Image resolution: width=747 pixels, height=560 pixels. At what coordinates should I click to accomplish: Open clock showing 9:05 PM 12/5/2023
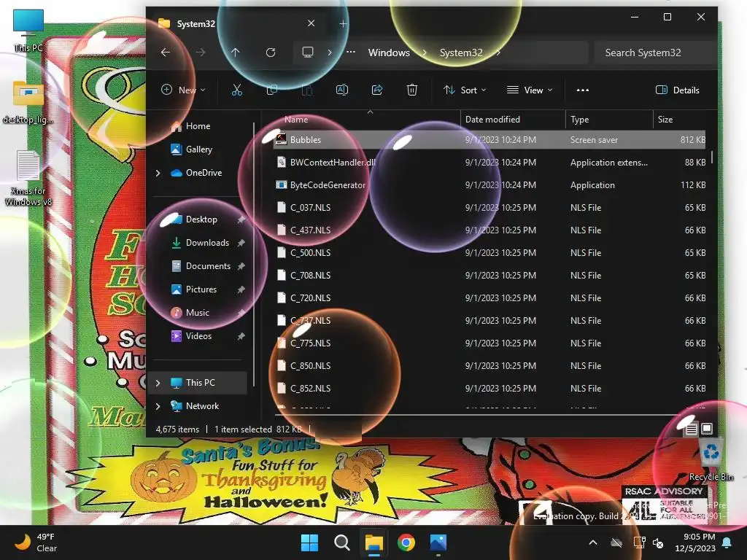tap(695, 542)
